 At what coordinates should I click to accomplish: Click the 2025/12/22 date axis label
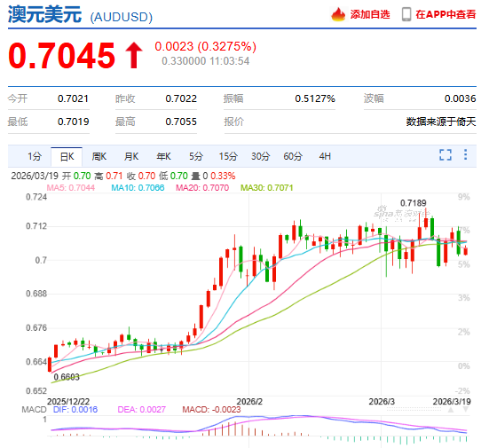coord(68,401)
